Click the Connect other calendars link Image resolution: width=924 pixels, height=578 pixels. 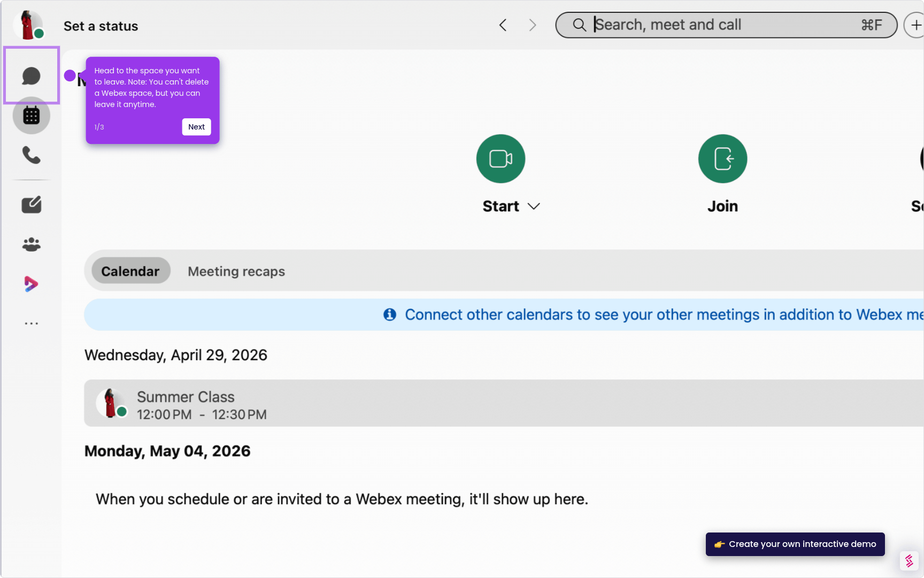click(664, 315)
